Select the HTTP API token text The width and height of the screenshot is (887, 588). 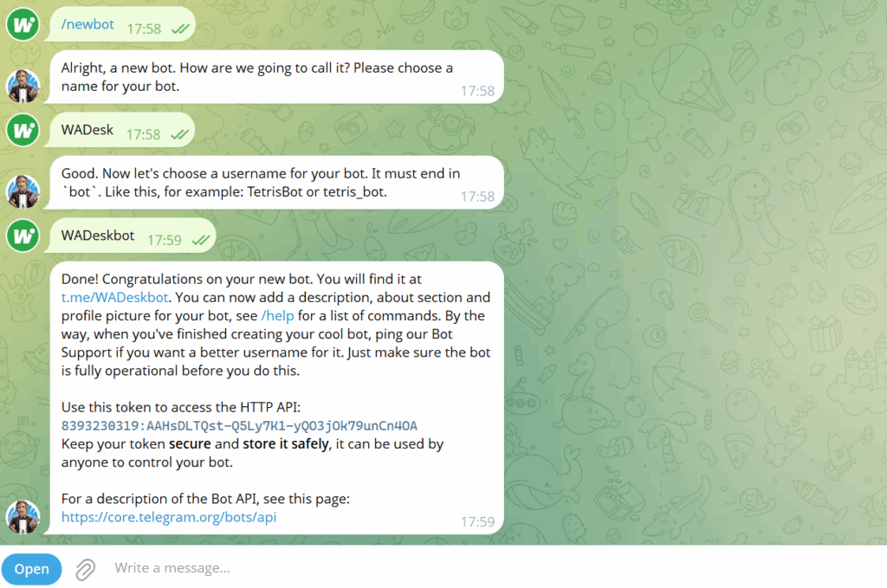pos(239,425)
